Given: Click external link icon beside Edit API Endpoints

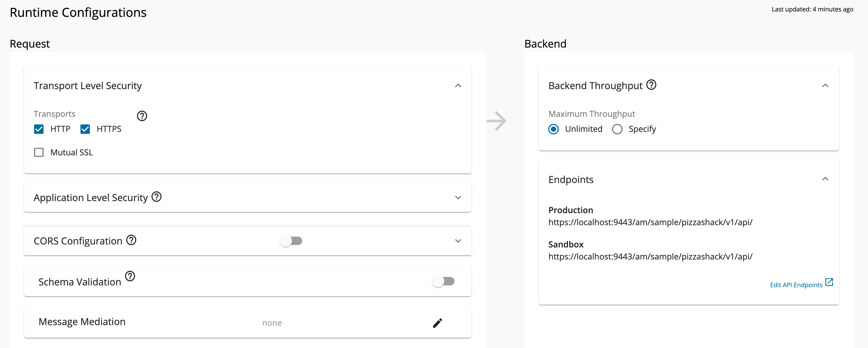Looking at the screenshot, I should coord(829,282).
